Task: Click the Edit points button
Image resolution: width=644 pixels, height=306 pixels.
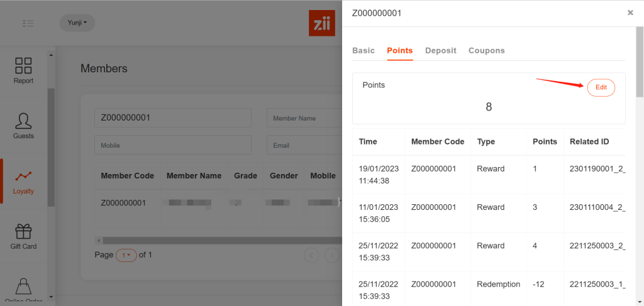Action: pos(601,87)
